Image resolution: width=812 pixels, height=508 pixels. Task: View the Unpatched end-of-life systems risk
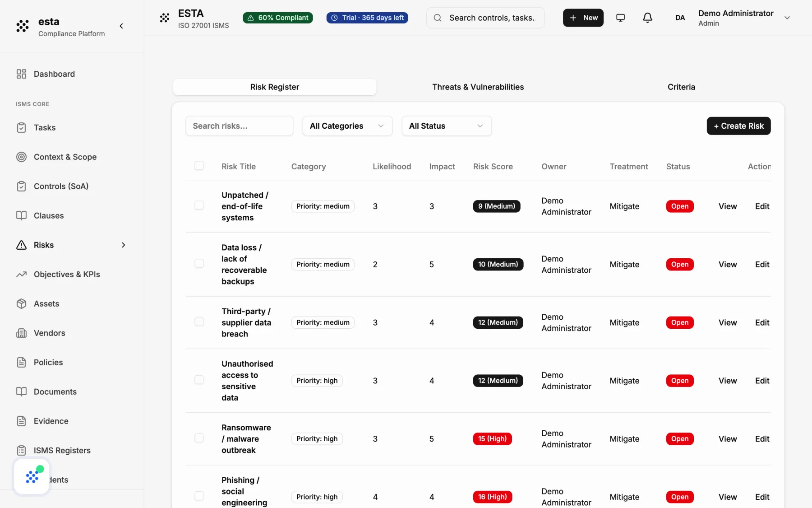(728, 206)
